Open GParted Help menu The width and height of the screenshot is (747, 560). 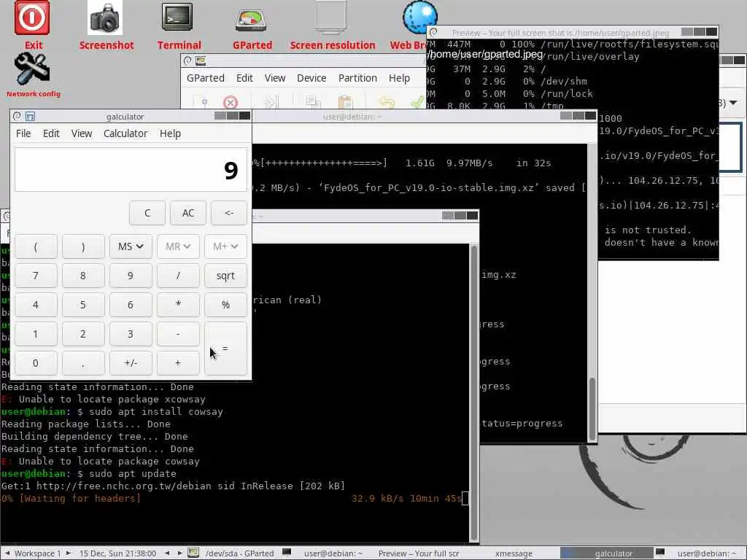coord(399,78)
